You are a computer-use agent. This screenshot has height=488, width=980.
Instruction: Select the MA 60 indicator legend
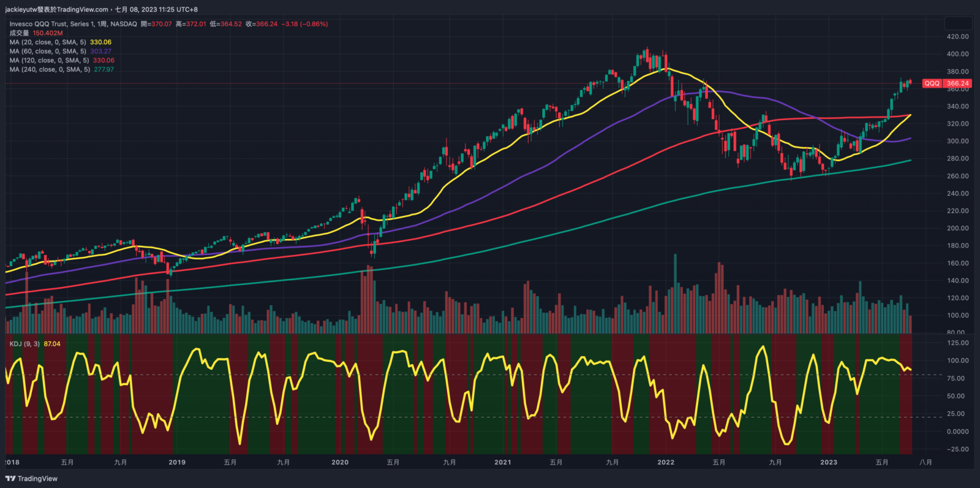(x=48, y=51)
